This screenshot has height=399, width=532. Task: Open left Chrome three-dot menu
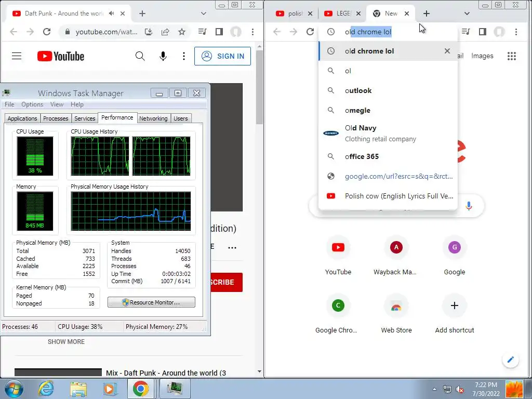click(253, 32)
